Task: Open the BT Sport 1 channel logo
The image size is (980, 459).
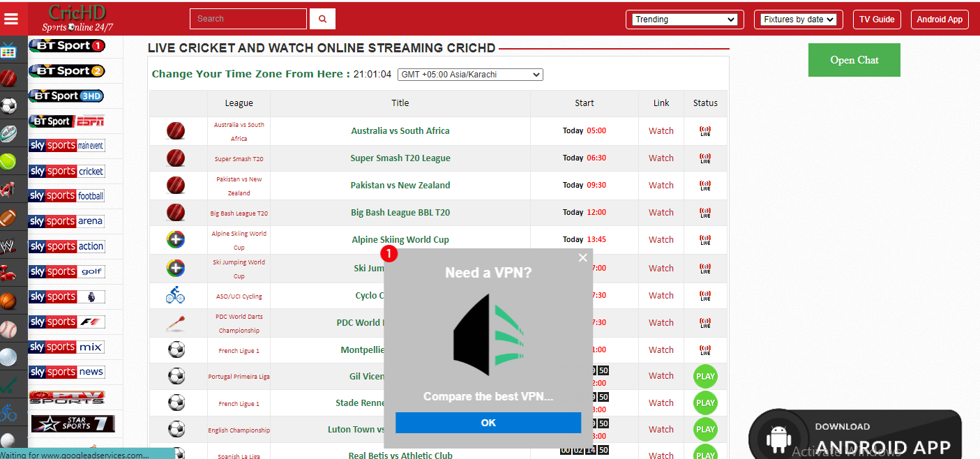Action: [67, 46]
